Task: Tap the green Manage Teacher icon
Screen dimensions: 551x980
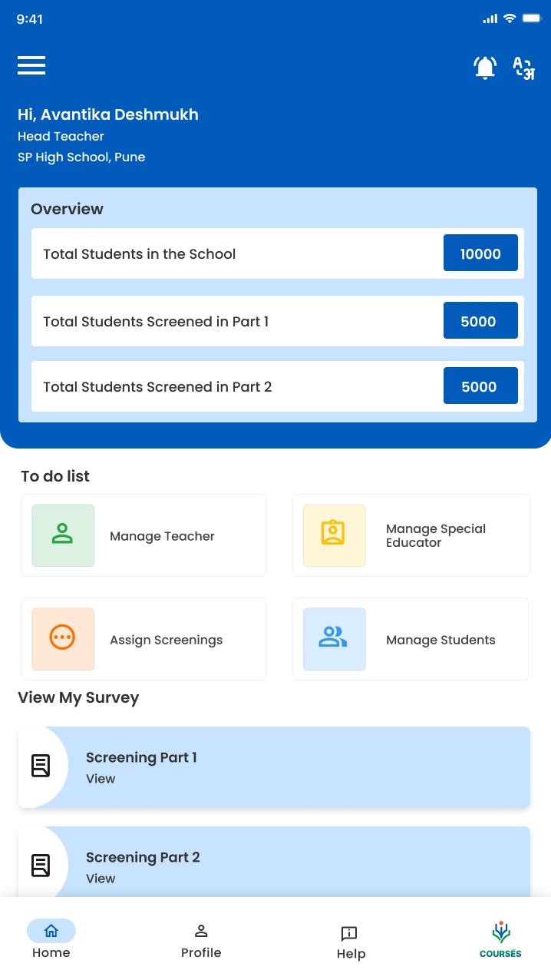Action: tap(63, 535)
